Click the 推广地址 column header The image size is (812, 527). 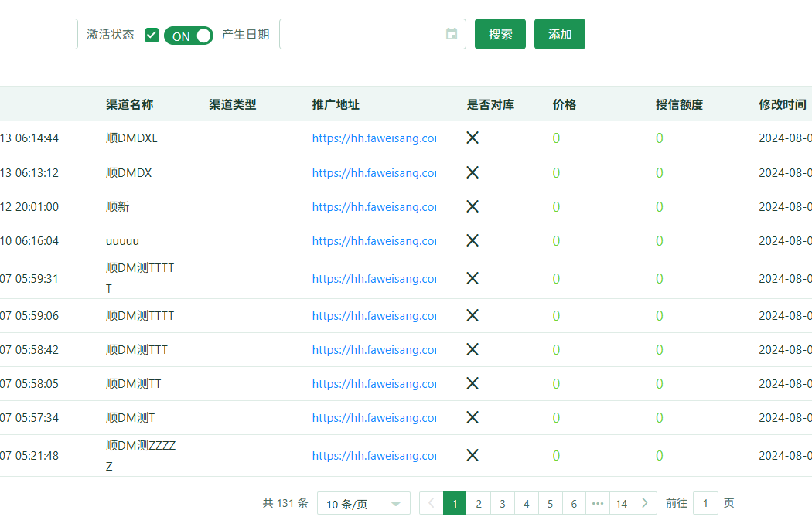click(336, 104)
